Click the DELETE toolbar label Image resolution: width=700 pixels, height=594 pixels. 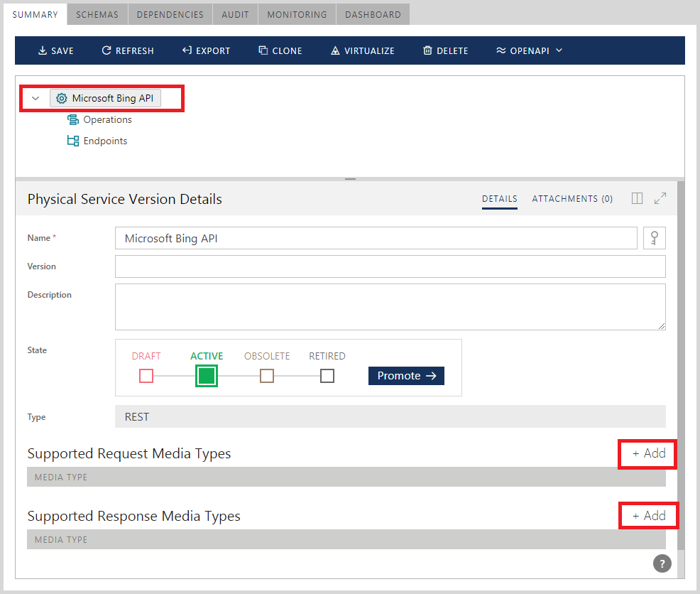pos(452,51)
